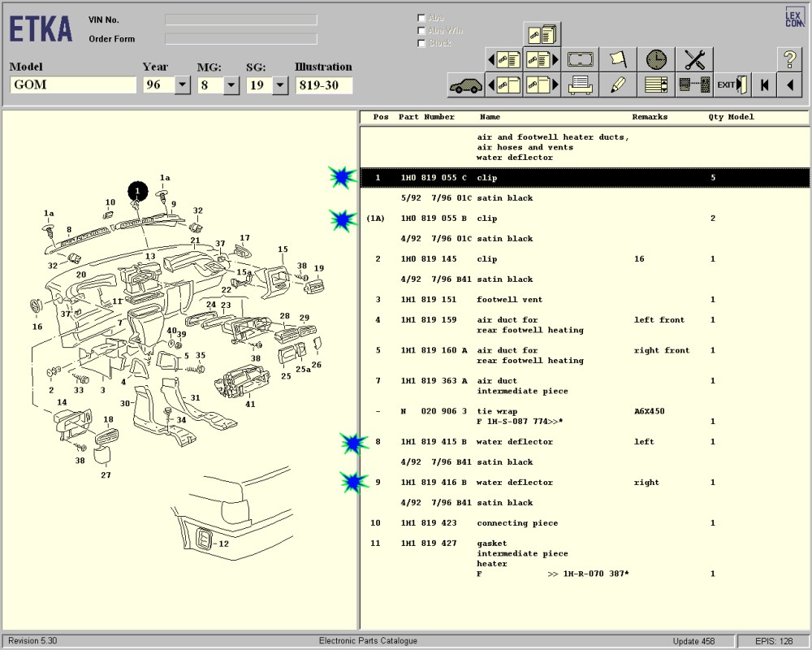Select the connecting piece row
This screenshot has width=812, height=650.
click(585, 523)
